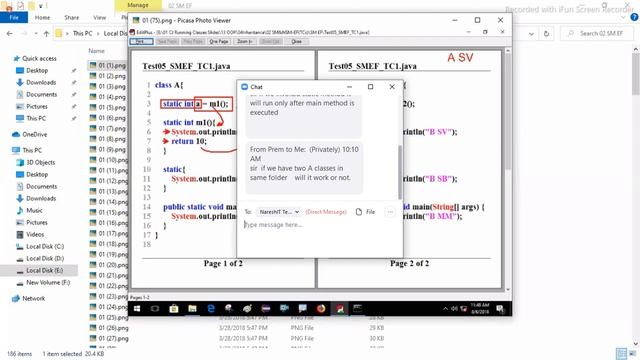Viewport: 640px width, 360px height.
Task: Launch Edge browser on pictured taskbar
Action: point(211,309)
